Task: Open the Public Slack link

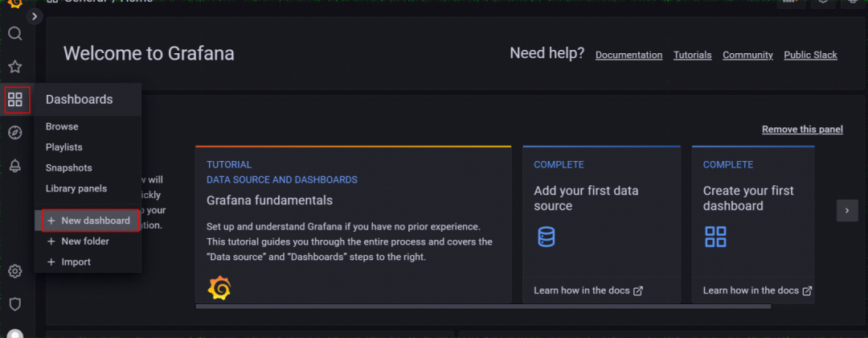Action: point(810,55)
